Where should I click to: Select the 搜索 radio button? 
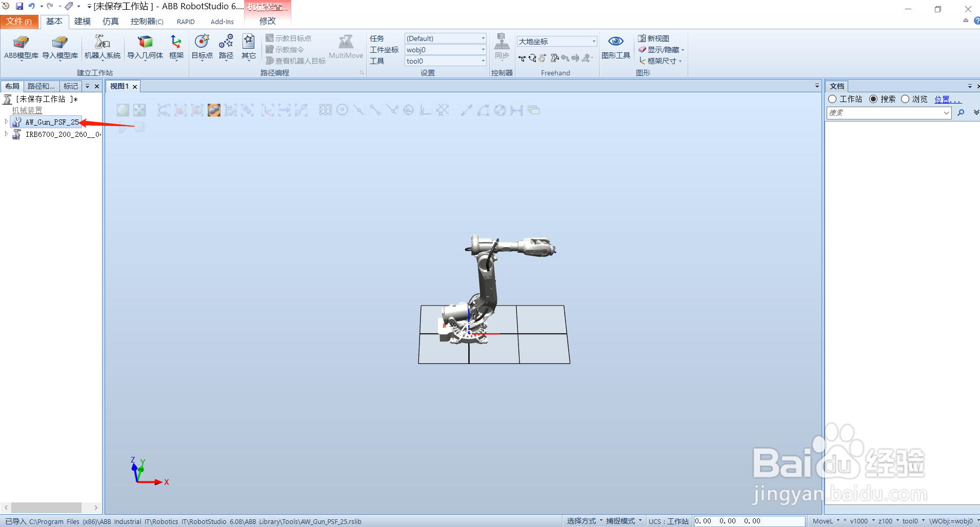873,99
